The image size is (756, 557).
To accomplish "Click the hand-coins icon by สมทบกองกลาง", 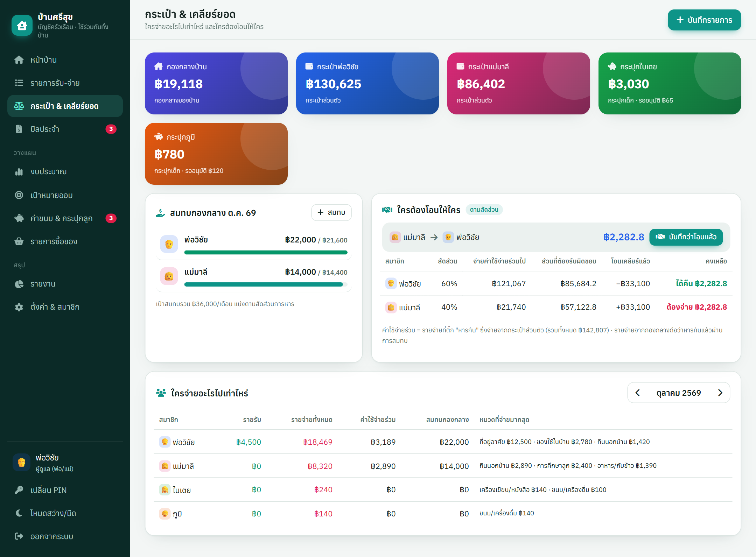I will (160, 213).
